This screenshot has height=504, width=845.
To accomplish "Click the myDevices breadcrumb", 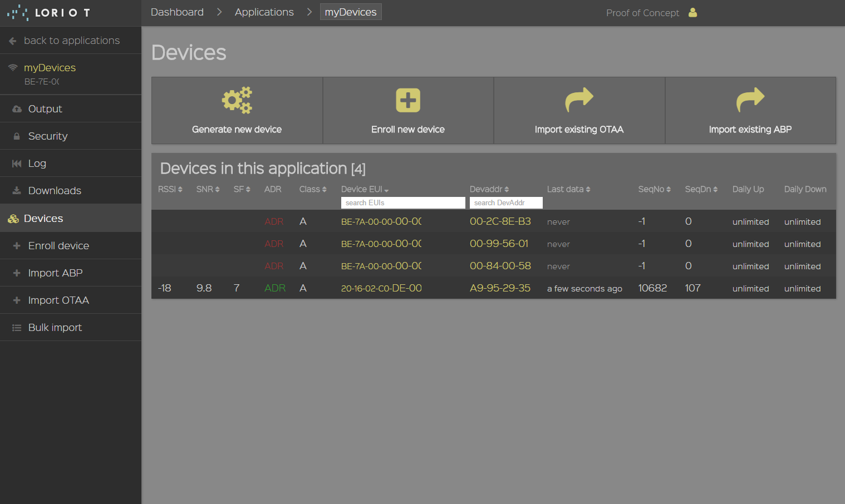I will (351, 12).
